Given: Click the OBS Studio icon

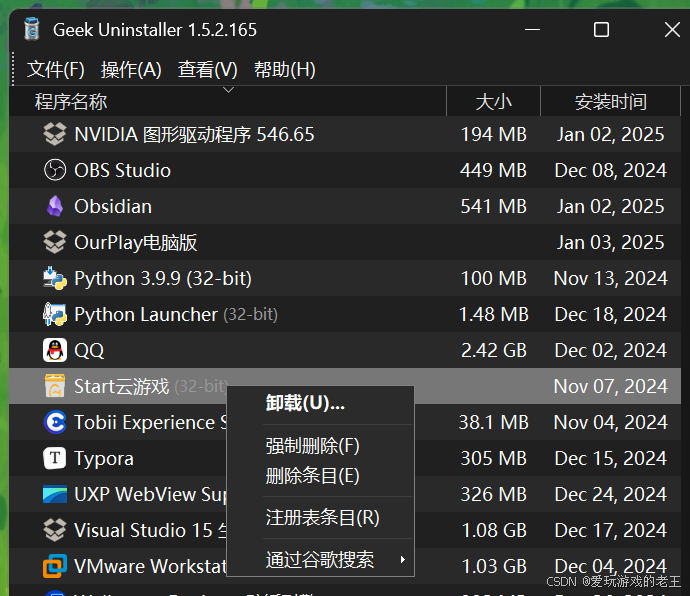Looking at the screenshot, I should point(55,170).
